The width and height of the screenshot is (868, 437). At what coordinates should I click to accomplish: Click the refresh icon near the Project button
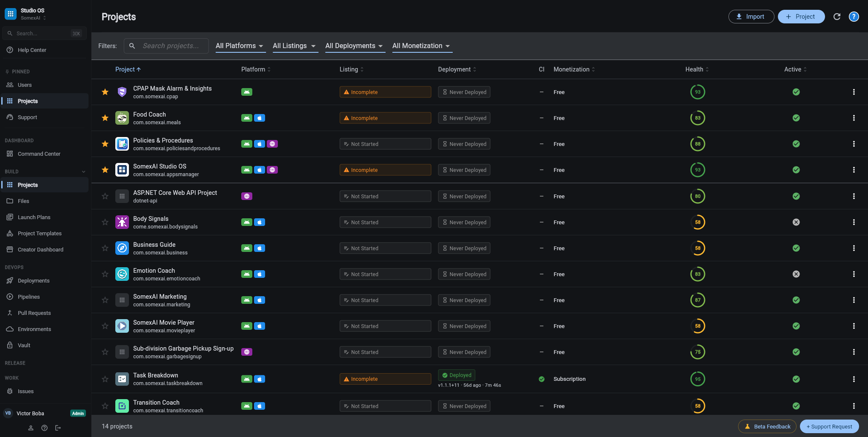point(837,16)
